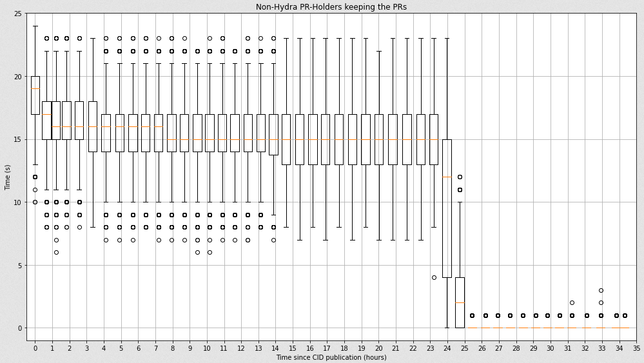Click x-axis tick label 0

(x=35, y=348)
